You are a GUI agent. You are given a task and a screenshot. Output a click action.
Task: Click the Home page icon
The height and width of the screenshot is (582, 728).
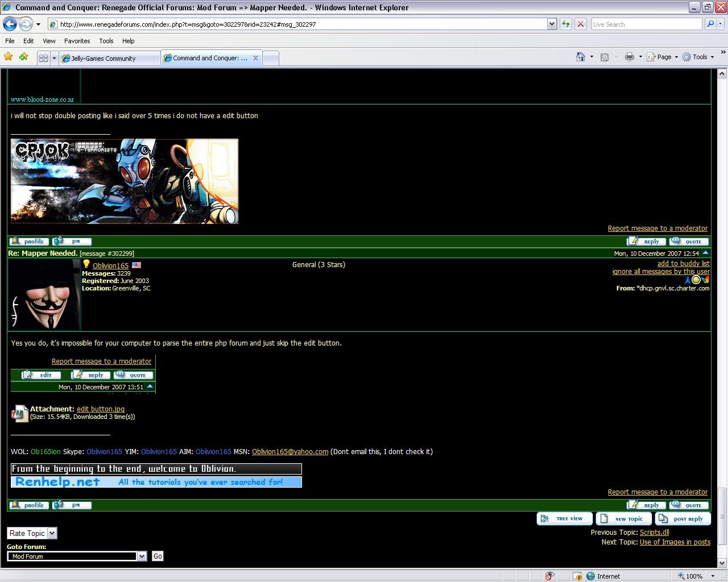pos(580,57)
